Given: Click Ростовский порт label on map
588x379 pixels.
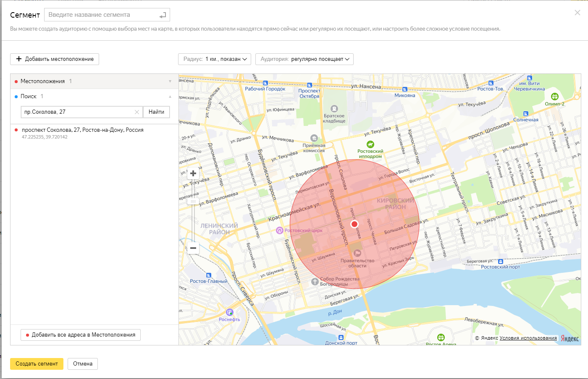Looking at the screenshot, I should pyautogui.click(x=500, y=267).
